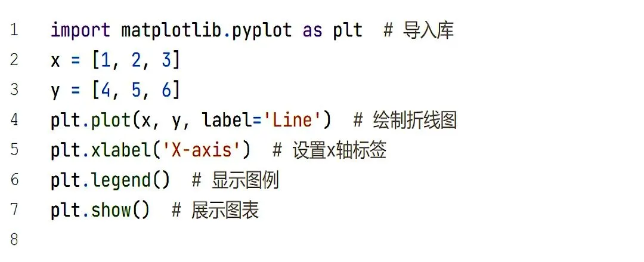Click 'matplotlib' in the import statement

tap(172, 30)
